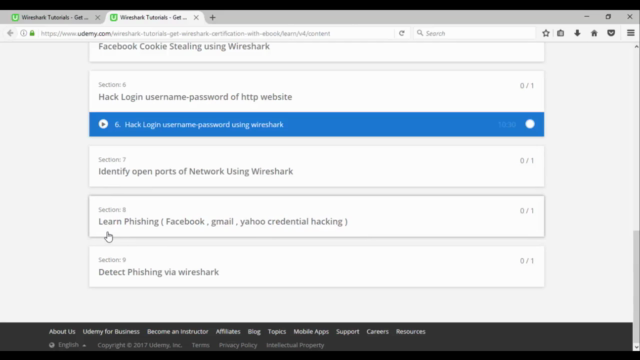640x360 pixels.
Task: Play lecture 6 with the play icon
Action: click(x=103, y=124)
